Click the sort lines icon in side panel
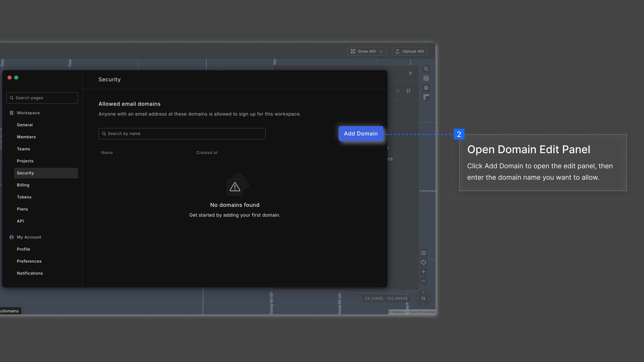Viewport: 644px width, 362px height. coord(397,91)
